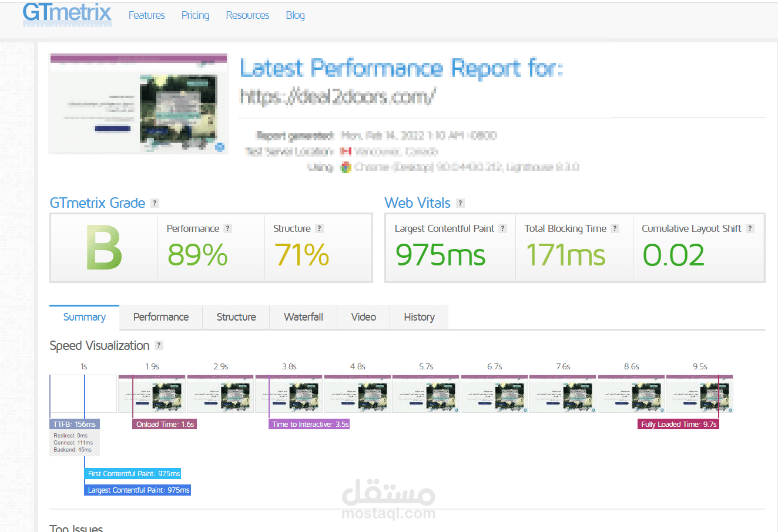778x532 pixels.
Task: Click the 975ms Largest Contentful Paint value
Action: tap(441, 255)
